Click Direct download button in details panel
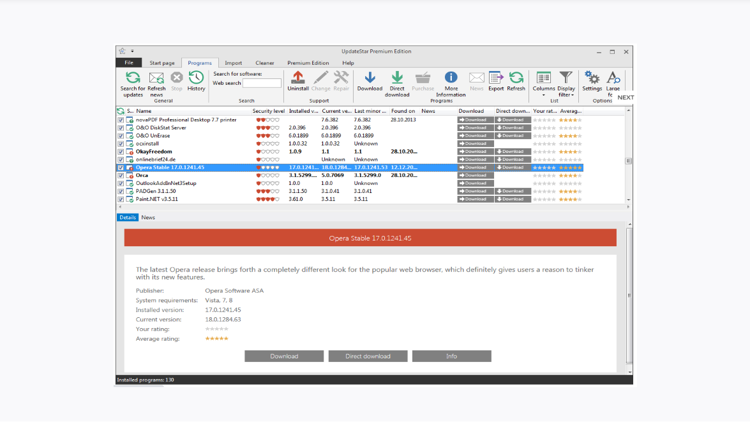This screenshot has width=750, height=422. click(367, 356)
